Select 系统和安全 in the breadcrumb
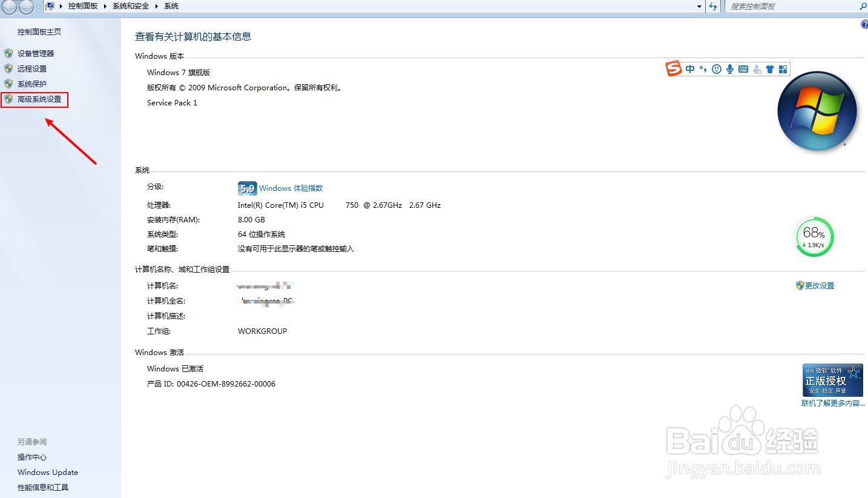Image resolution: width=868 pixels, height=498 pixels. coord(131,6)
